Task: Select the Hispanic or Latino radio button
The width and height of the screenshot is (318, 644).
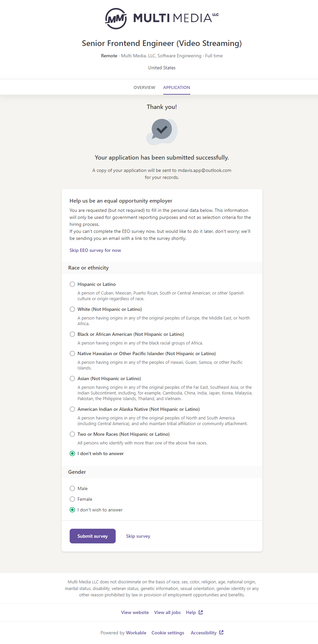Action: (72, 284)
